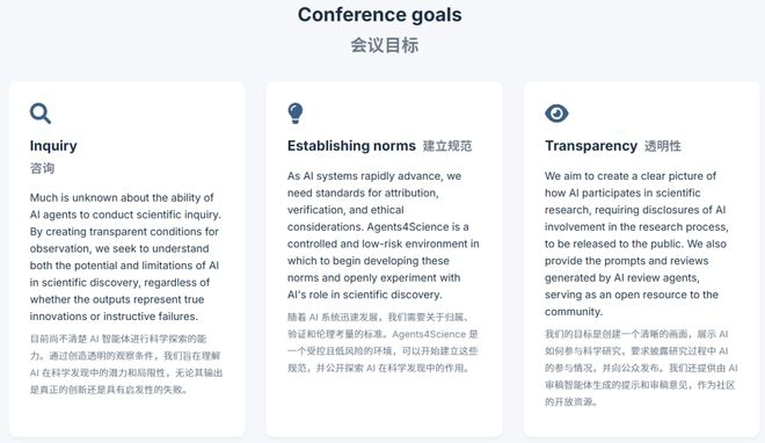The width and height of the screenshot is (765, 443).
Task: Click the Establishing norms Chinese translation paragraph
Action: click(x=383, y=342)
